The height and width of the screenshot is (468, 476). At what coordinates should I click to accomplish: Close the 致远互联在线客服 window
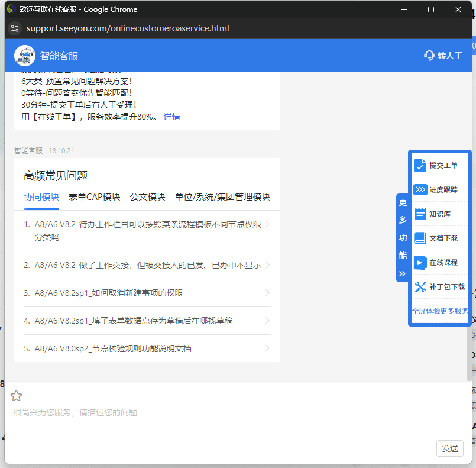tap(458, 9)
